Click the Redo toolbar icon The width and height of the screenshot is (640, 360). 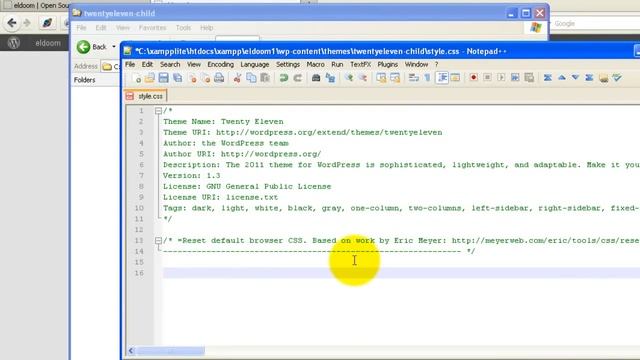298,78
